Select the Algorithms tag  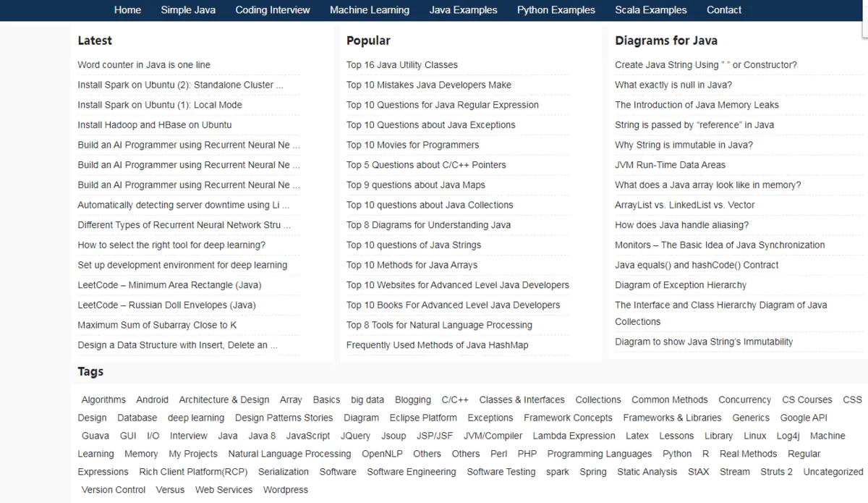103,400
